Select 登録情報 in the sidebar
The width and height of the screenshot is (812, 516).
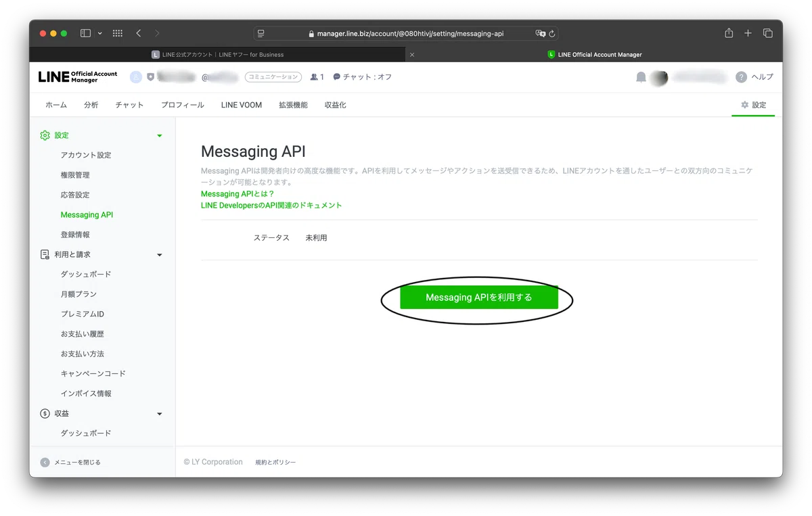(x=75, y=235)
